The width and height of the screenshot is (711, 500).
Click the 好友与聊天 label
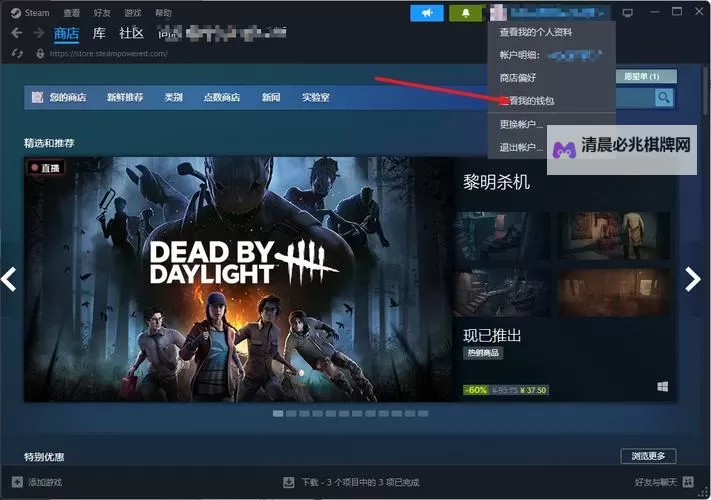pyautogui.click(x=656, y=482)
